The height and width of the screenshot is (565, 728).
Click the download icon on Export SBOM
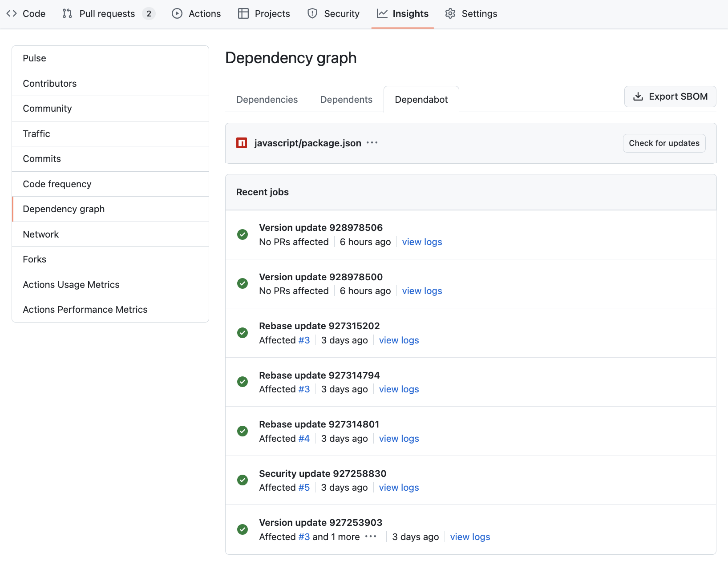click(x=639, y=96)
